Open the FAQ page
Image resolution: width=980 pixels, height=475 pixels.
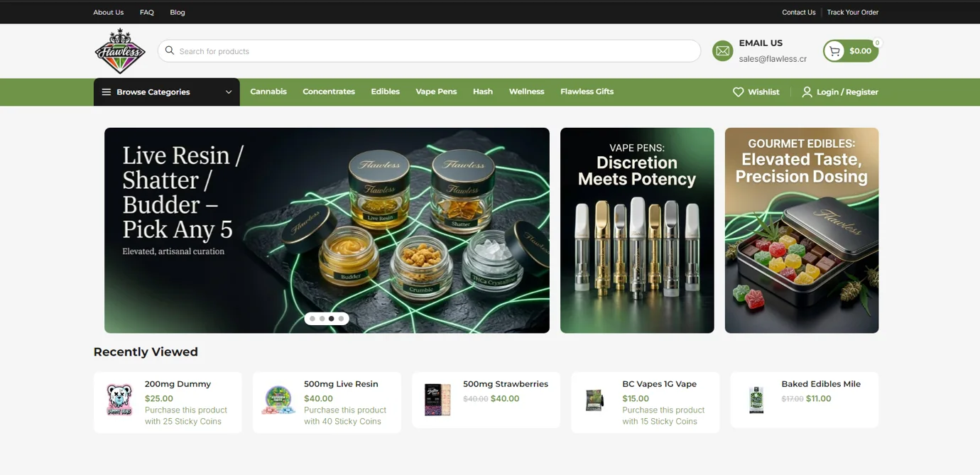coord(147,12)
